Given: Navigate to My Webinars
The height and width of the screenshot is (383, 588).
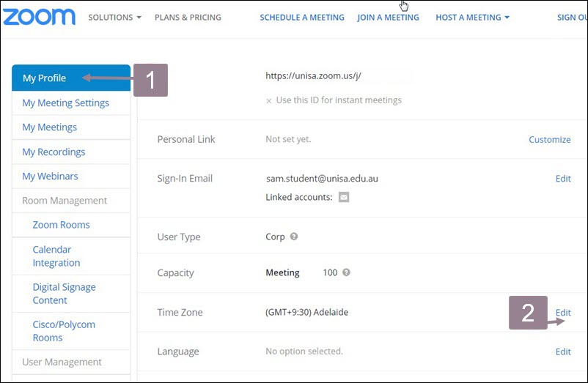Looking at the screenshot, I should (x=50, y=176).
